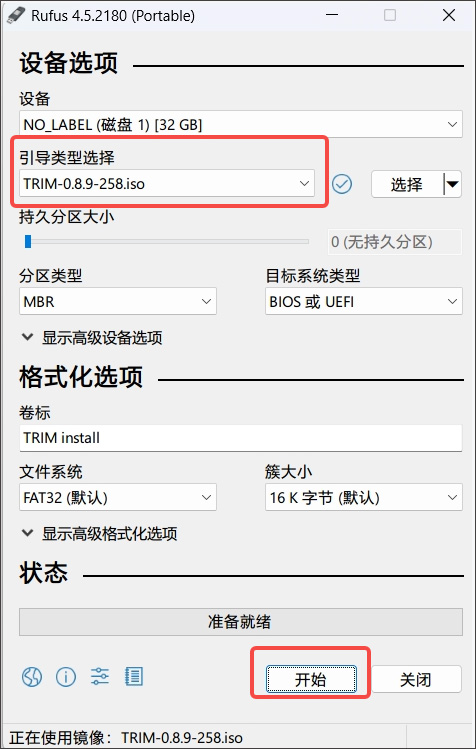The image size is (476, 749).
Task: Click the about information icon
Action: tap(66, 676)
